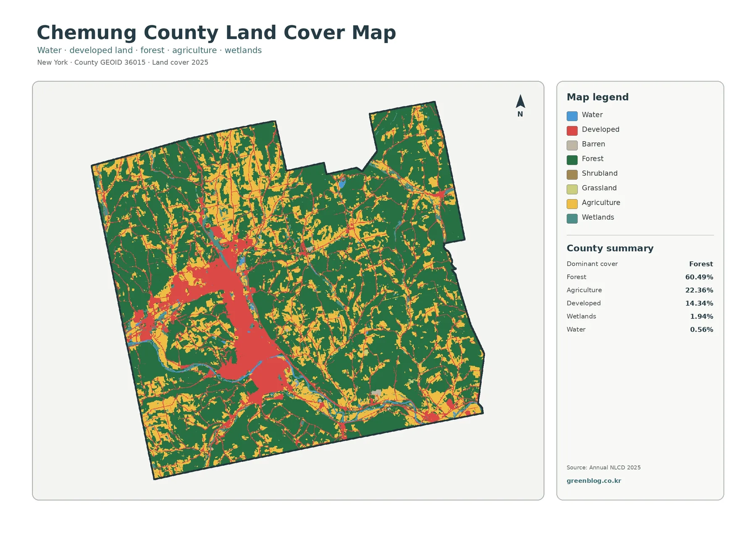This screenshot has width=756, height=535.
Task: Click the Barren legend swatch
Action: 572,145
